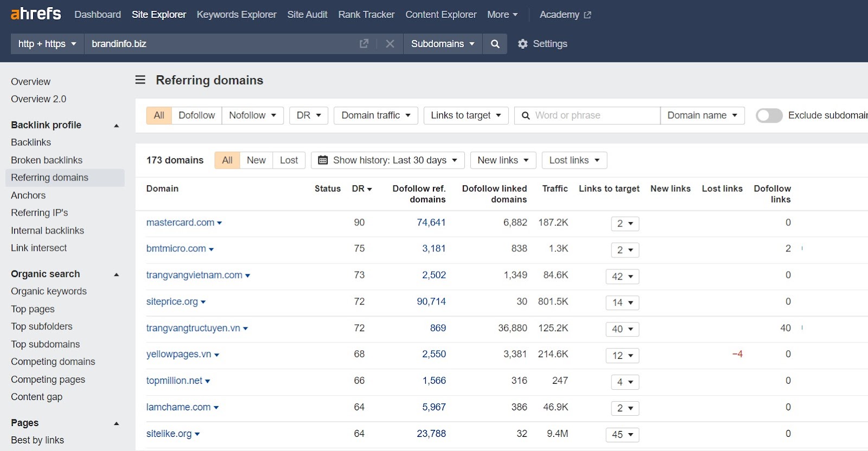
Task: Open Content Explorer
Action: click(x=441, y=15)
